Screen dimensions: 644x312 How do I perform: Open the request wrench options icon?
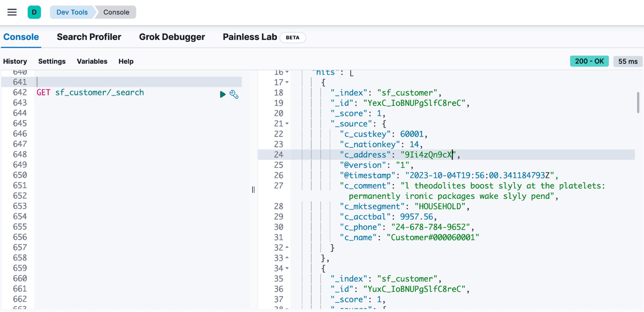(x=234, y=94)
